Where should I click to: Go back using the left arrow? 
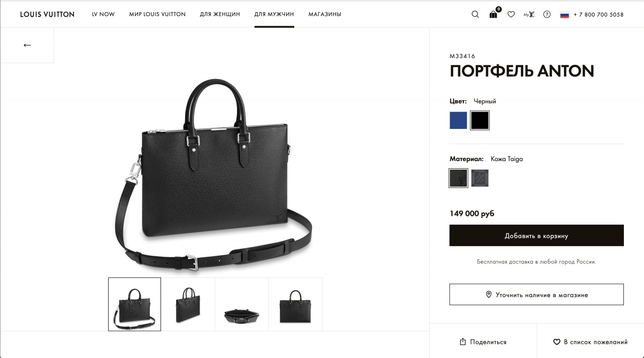pyautogui.click(x=27, y=45)
